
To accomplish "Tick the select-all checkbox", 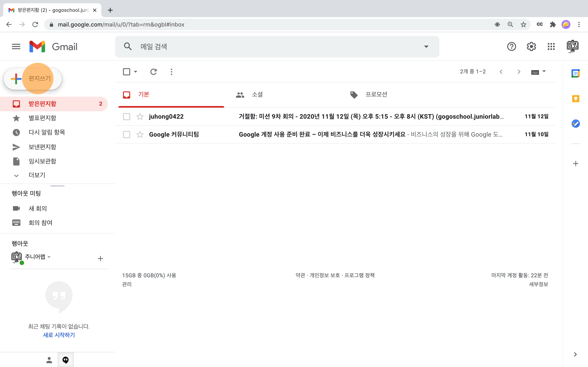I will coord(127,72).
